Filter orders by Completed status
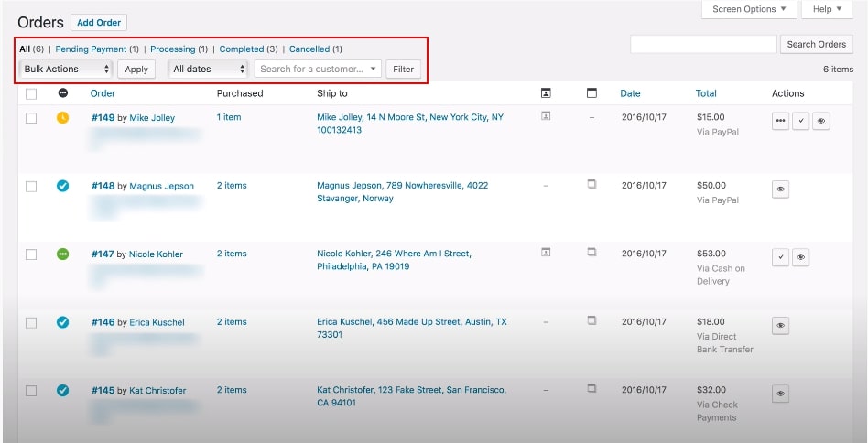 [x=242, y=49]
